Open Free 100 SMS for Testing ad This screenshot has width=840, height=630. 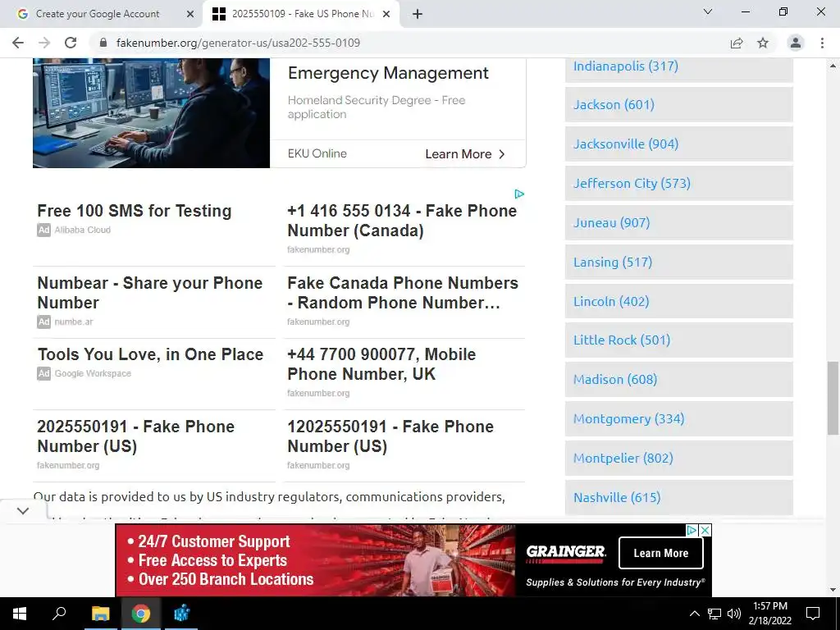(x=134, y=211)
